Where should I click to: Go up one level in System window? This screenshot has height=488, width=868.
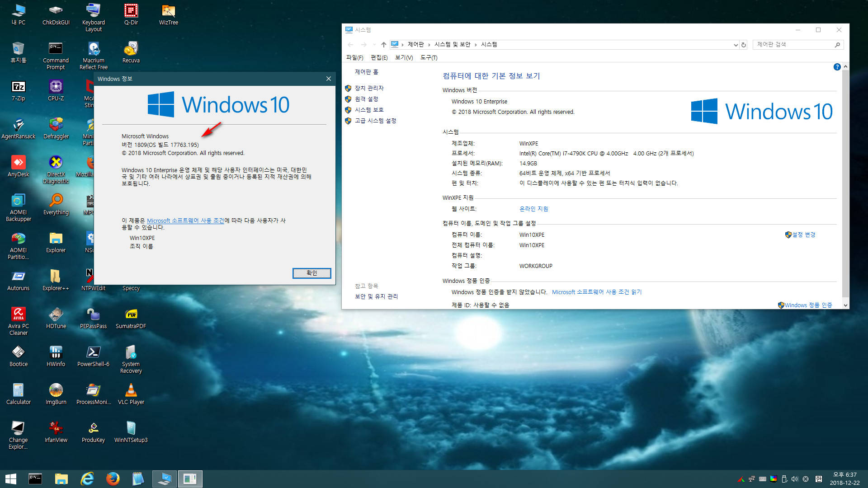click(383, 45)
